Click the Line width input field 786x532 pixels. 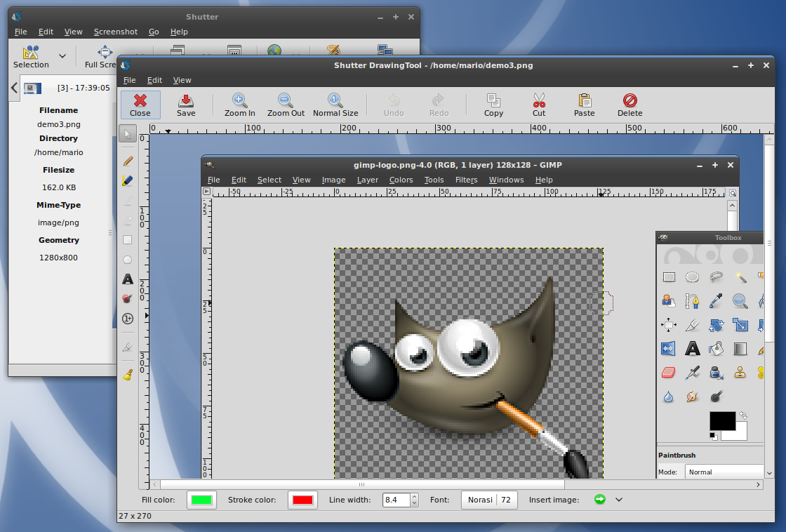(x=395, y=500)
